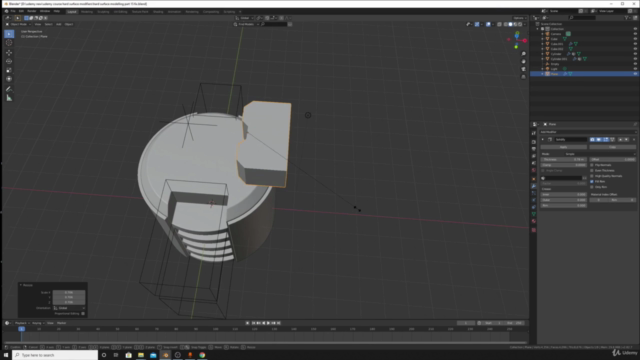Click the outliner search field
The width and height of the screenshot is (640, 360).
click(582, 18)
